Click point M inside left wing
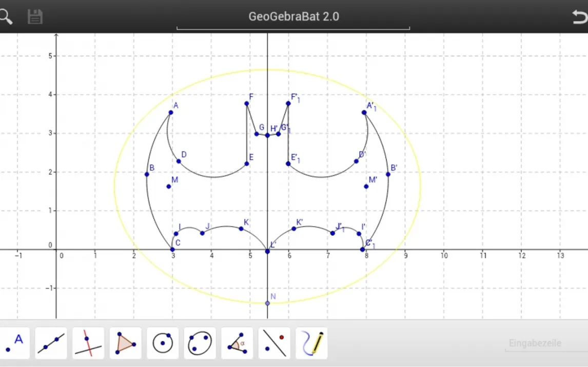This screenshot has height=367, width=588. tap(169, 186)
